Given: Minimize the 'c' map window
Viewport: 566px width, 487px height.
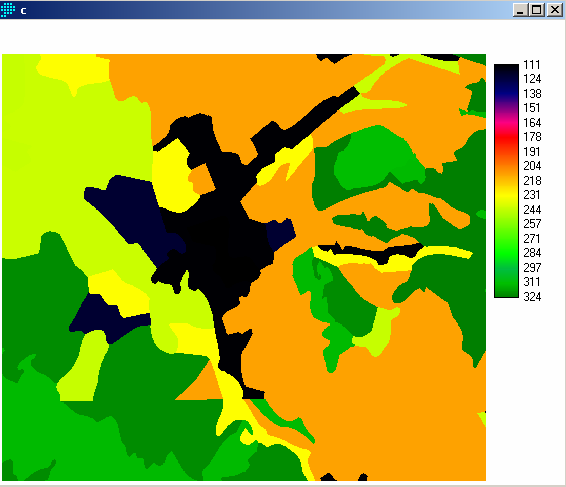Looking at the screenshot, I should tap(520, 10).
